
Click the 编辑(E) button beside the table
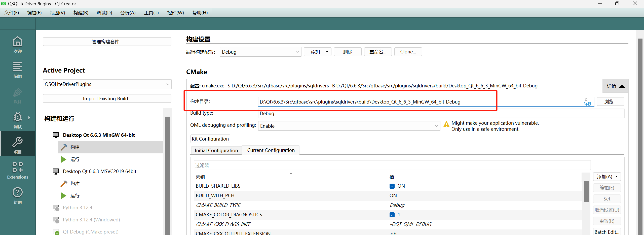[x=607, y=188]
